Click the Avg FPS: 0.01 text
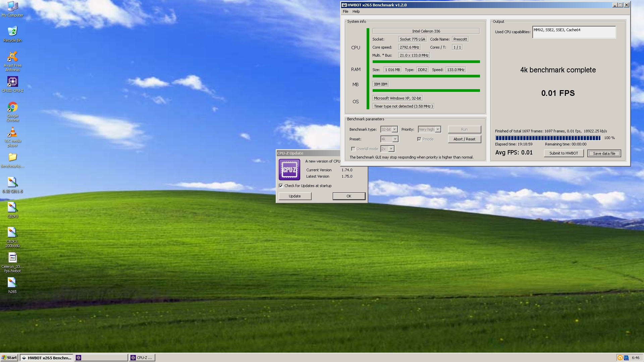Image resolution: width=644 pixels, height=362 pixels. point(514,153)
